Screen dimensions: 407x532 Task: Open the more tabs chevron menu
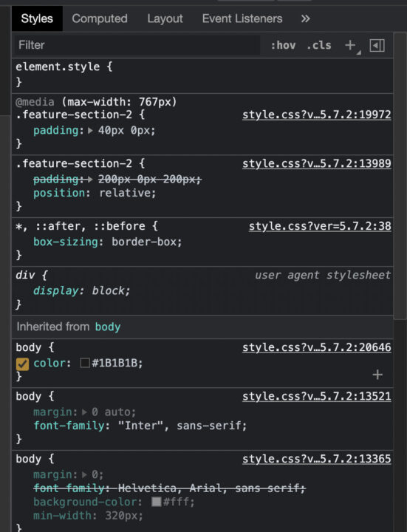pyautogui.click(x=305, y=18)
